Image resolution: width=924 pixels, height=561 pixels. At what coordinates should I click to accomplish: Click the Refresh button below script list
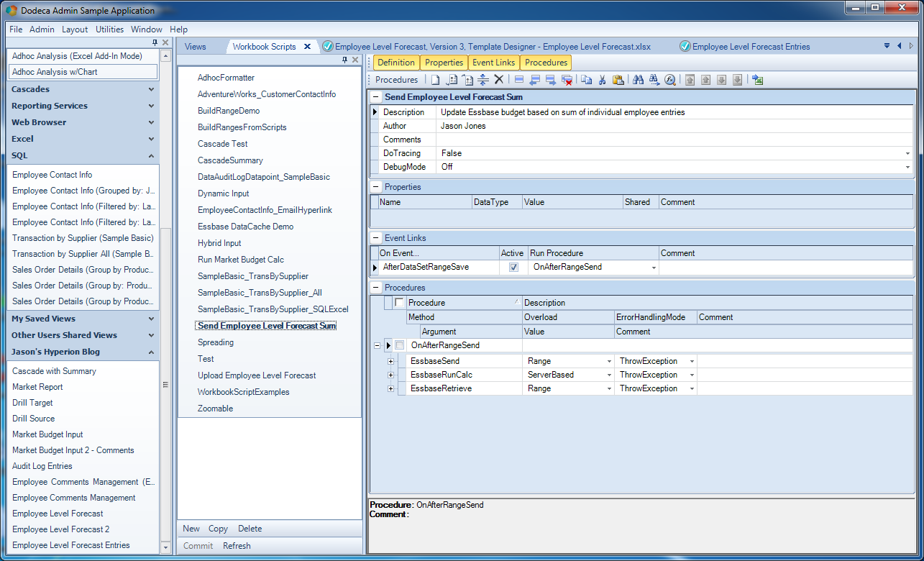[x=237, y=546]
